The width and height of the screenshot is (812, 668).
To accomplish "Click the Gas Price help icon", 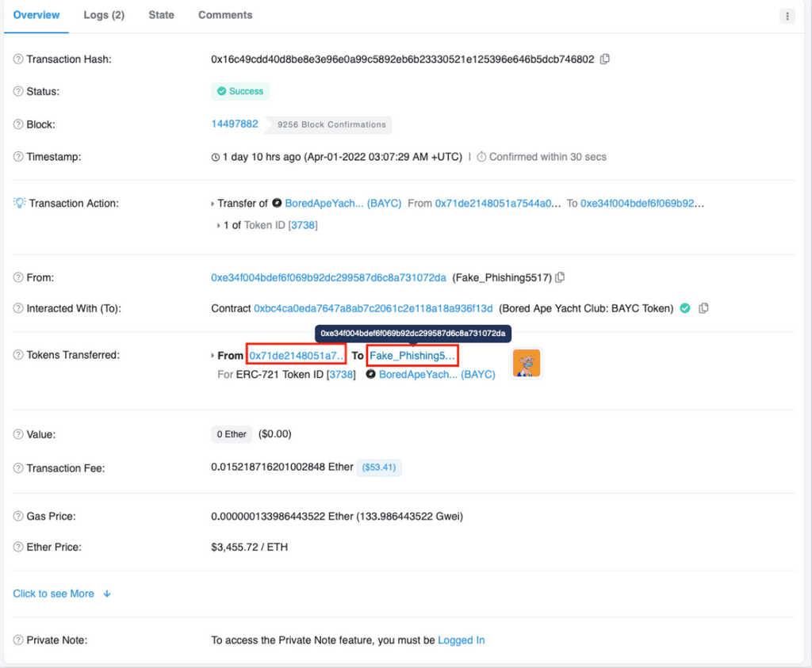I will [18, 517].
